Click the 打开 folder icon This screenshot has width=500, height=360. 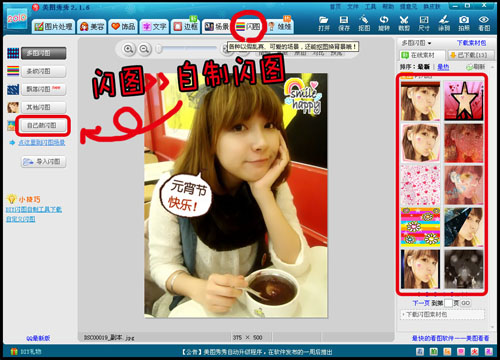pyautogui.click(x=324, y=23)
